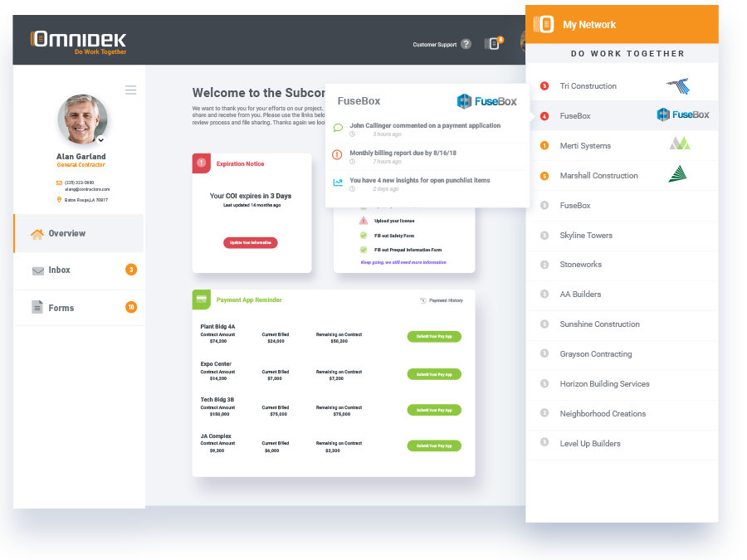Open the Forms menu item
This screenshot has width=747, height=560.
79,308
